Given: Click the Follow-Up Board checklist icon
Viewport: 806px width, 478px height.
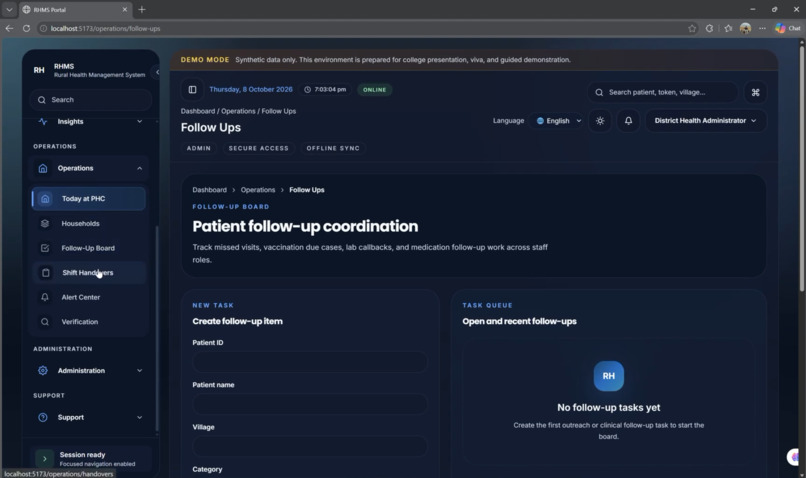Looking at the screenshot, I should (45, 248).
